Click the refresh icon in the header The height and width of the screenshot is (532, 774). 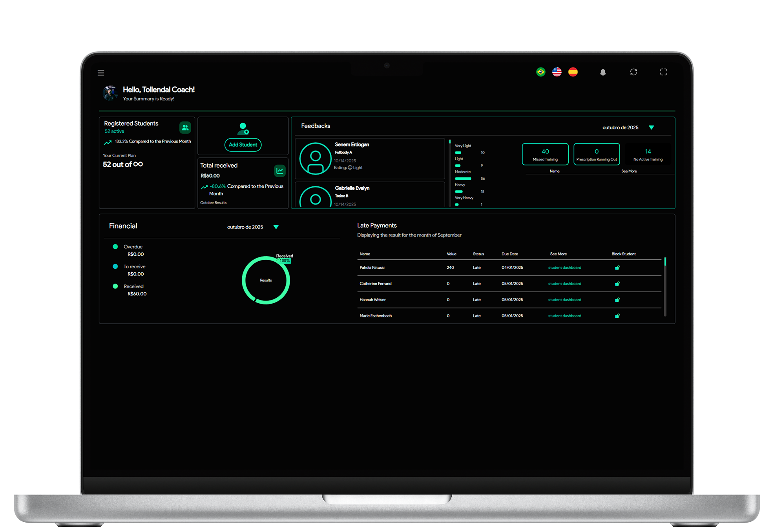[x=633, y=72]
